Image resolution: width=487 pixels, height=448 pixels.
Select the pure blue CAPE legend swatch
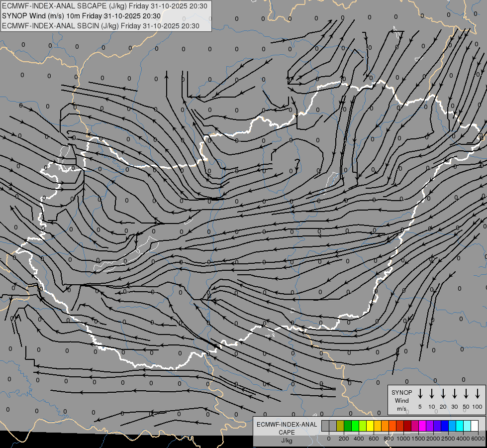445,426
